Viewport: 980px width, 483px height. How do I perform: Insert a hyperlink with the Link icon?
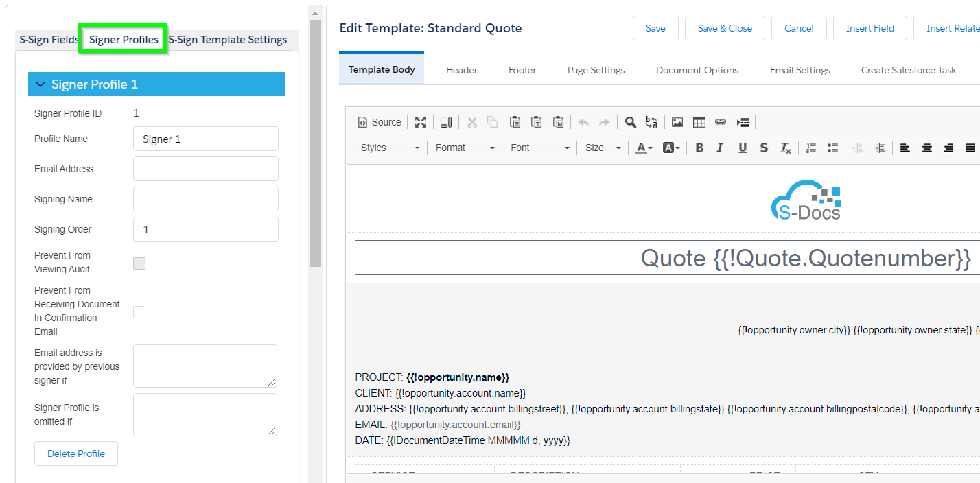tap(721, 122)
